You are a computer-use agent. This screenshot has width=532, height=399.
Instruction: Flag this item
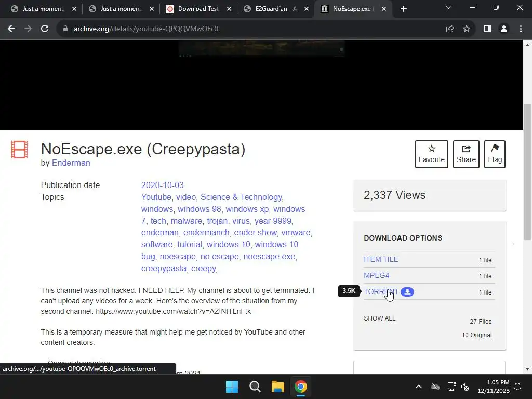coord(495,154)
